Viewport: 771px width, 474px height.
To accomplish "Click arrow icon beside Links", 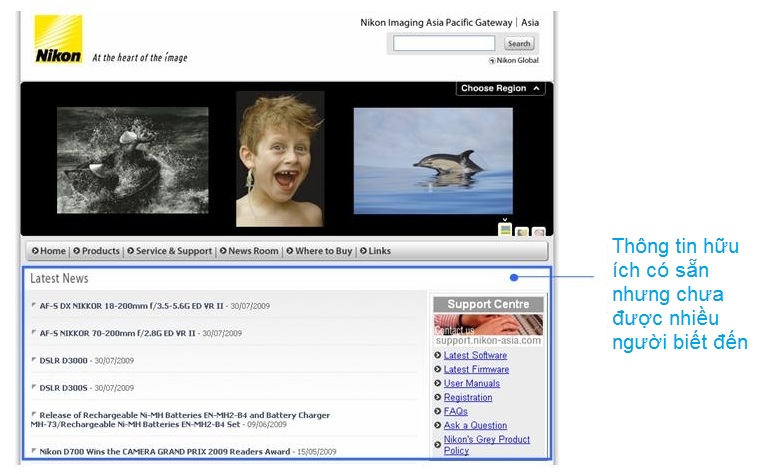I will [363, 251].
